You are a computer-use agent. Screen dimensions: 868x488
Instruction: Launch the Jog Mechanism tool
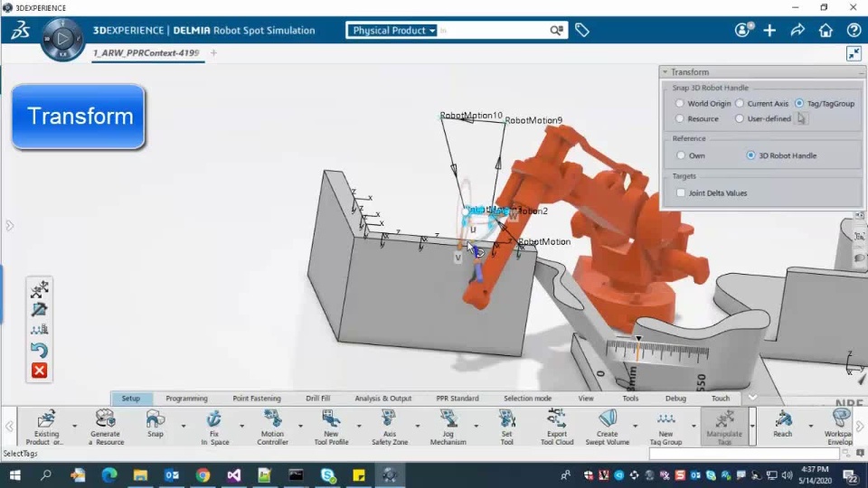pyautogui.click(x=448, y=427)
